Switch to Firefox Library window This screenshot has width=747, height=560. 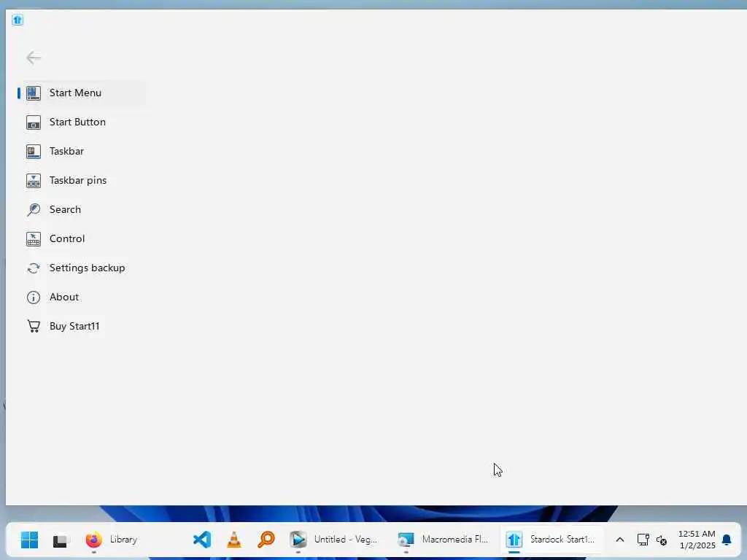112,540
